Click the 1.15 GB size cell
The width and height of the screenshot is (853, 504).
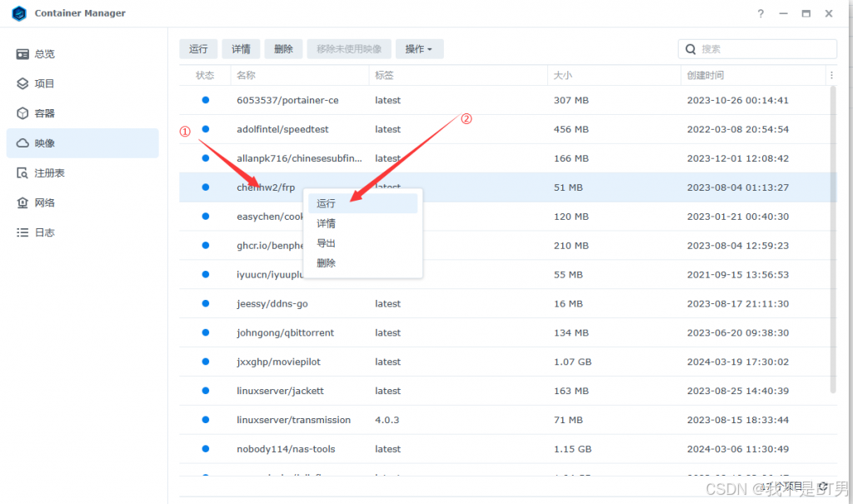point(572,449)
